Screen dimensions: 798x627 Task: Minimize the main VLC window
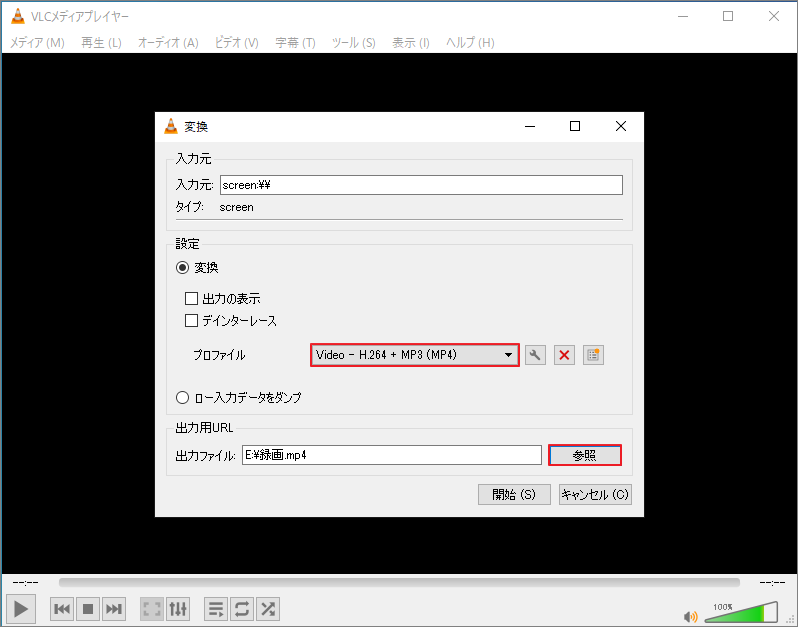[683, 16]
